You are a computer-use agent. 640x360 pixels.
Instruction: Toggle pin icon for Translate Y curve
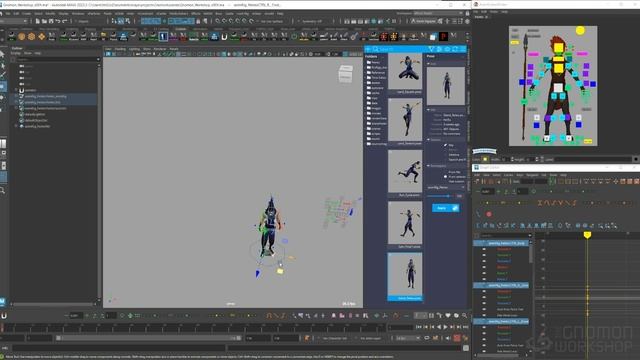484,255
